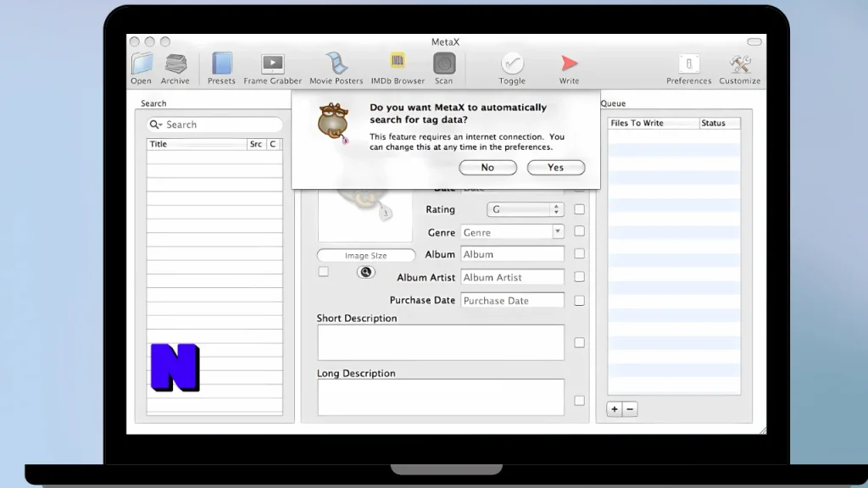The width and height of the screenshot is (868, 488).
Task: Expand the Genre combo box arrow
Action: click(558, 231)
